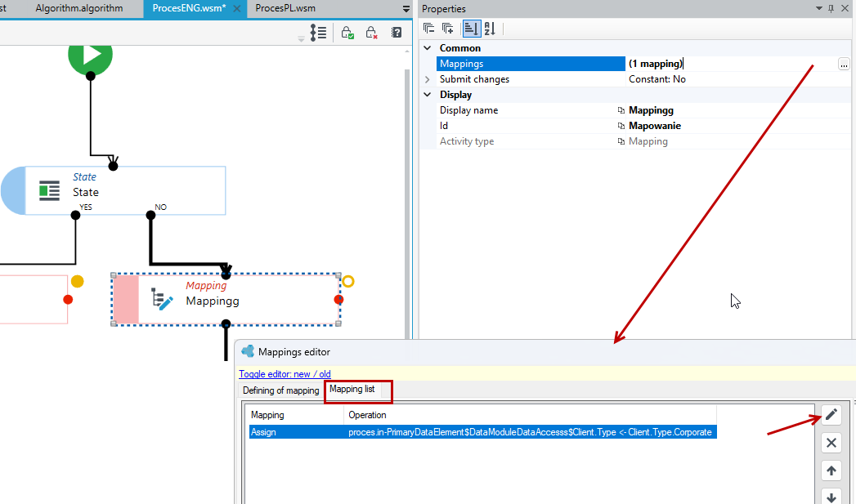Click the padlock with red X icon

pos(371,33)
